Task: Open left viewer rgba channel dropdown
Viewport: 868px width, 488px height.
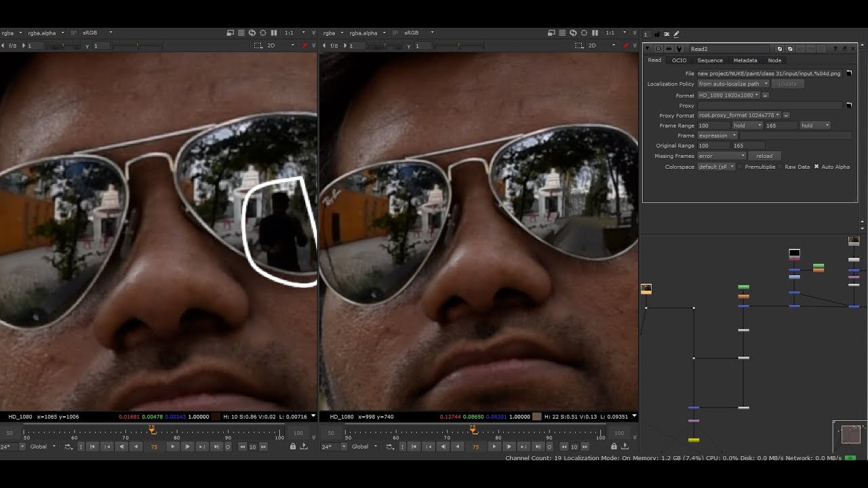Action: coord(11,33)
